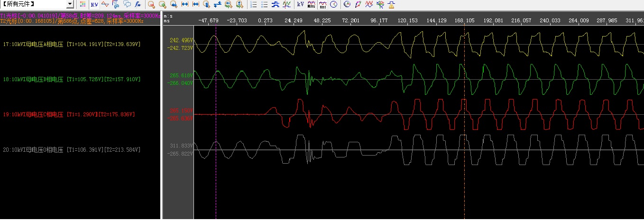
Task: Toggle RMS value display
Action: (x=311, y=4)
